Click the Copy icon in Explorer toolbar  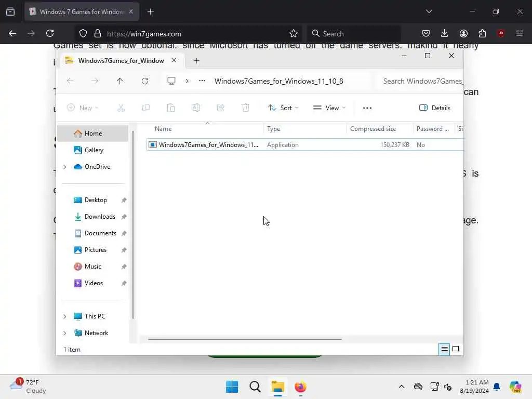(x=146, y=108)
